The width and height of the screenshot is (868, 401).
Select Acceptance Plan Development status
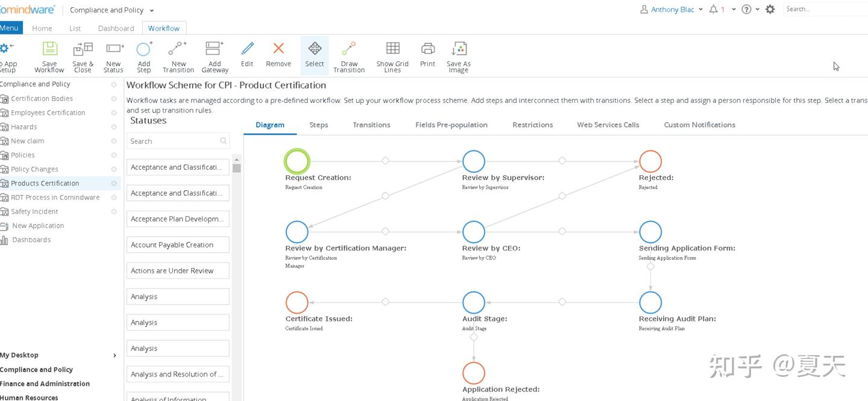click(x=178, y=219)
